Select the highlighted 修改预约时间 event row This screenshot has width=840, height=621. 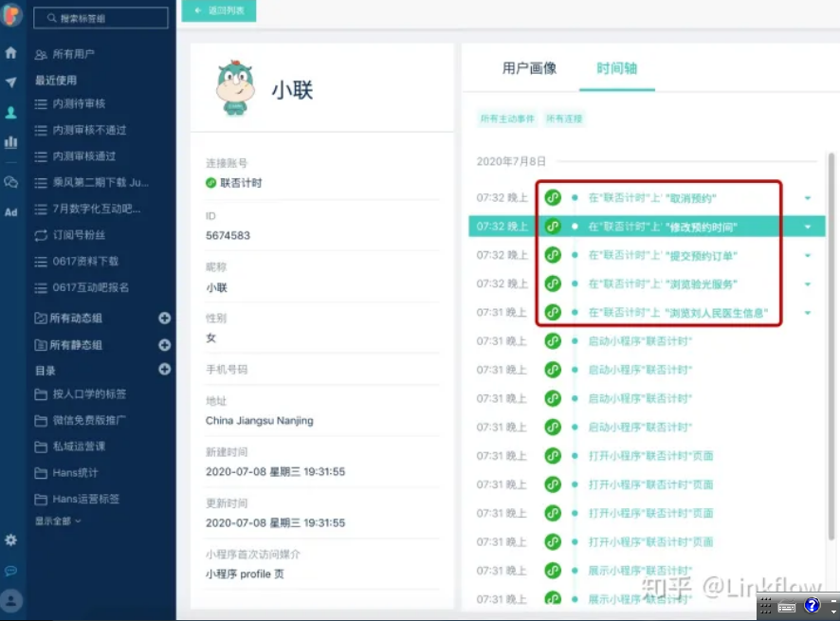coord(647,226)
